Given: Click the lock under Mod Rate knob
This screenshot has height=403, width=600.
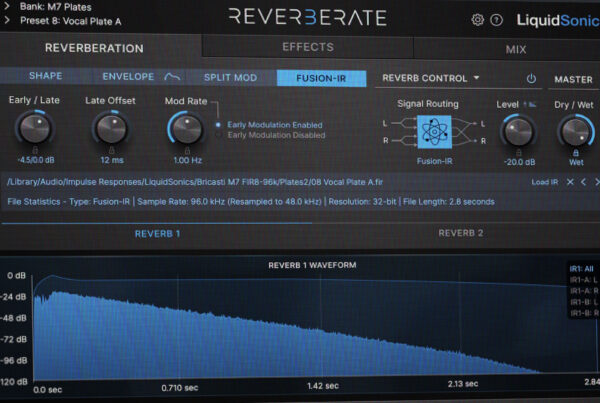Looking at the screenshot, I should [x=187, y=150].
